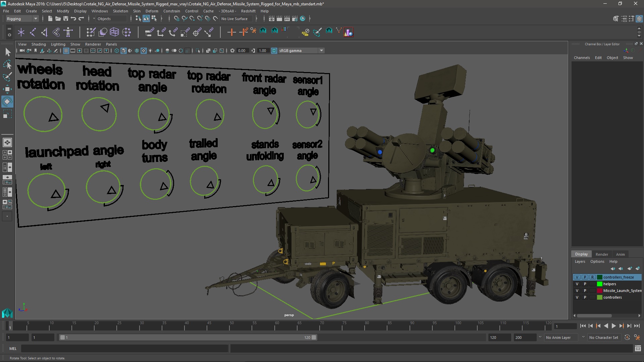The image size is (644, 362).
Task: Expand the No Live Surface field arrow
Action: tap(256, 19)
